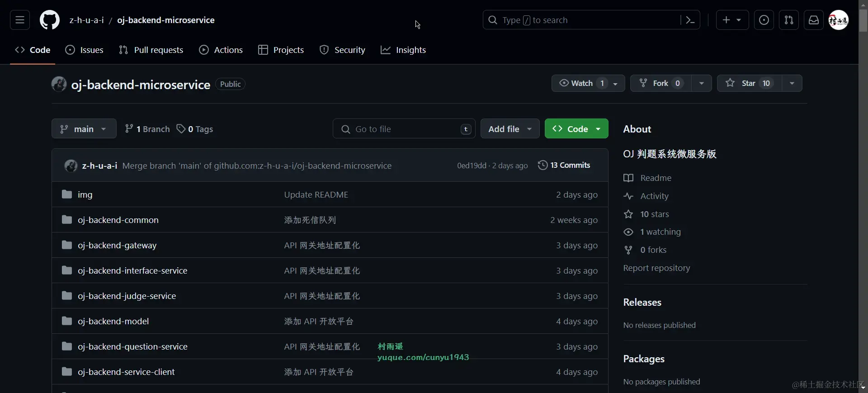Open the Packages section heading

[644, 359]
